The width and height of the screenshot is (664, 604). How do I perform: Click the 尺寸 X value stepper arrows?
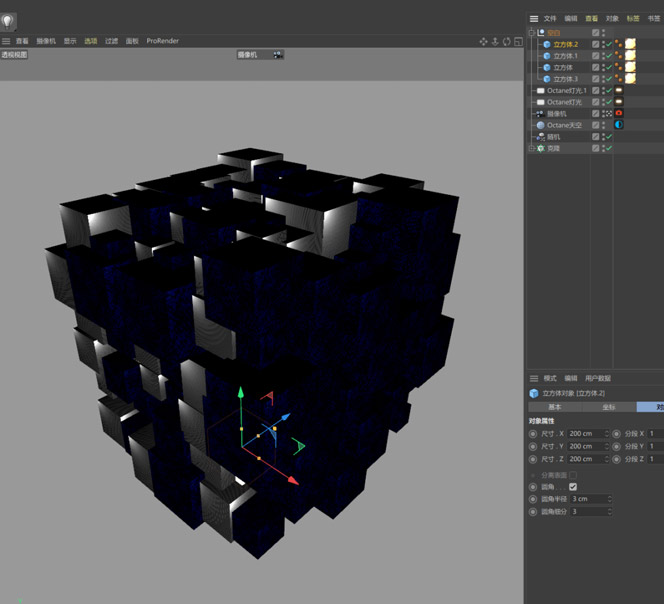[x=607, y=434]
